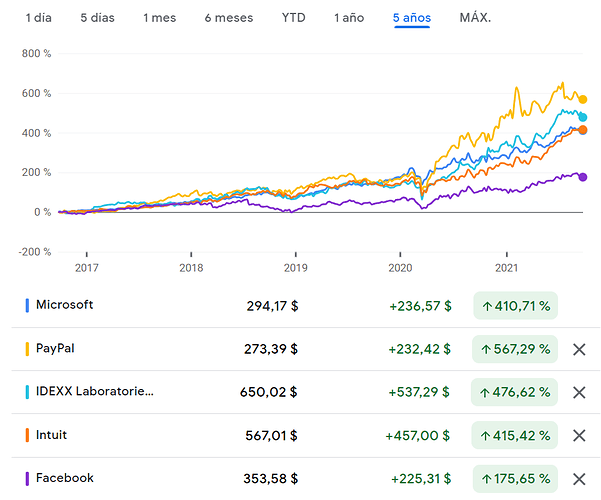The width and height of the screenshot is (601, 500).
Task: Click Intuit's 415,42 % gain badge
Action: [x=515, y=435]
